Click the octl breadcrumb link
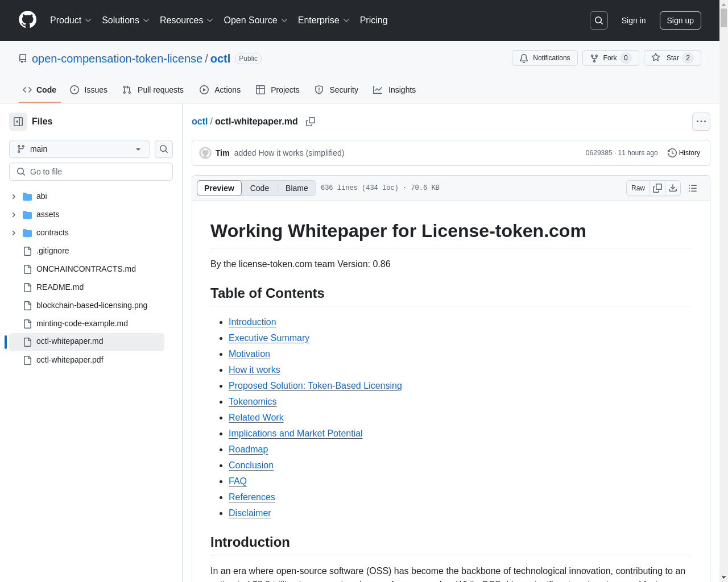The height and width of the screenshot is (582, 728). 200,122
